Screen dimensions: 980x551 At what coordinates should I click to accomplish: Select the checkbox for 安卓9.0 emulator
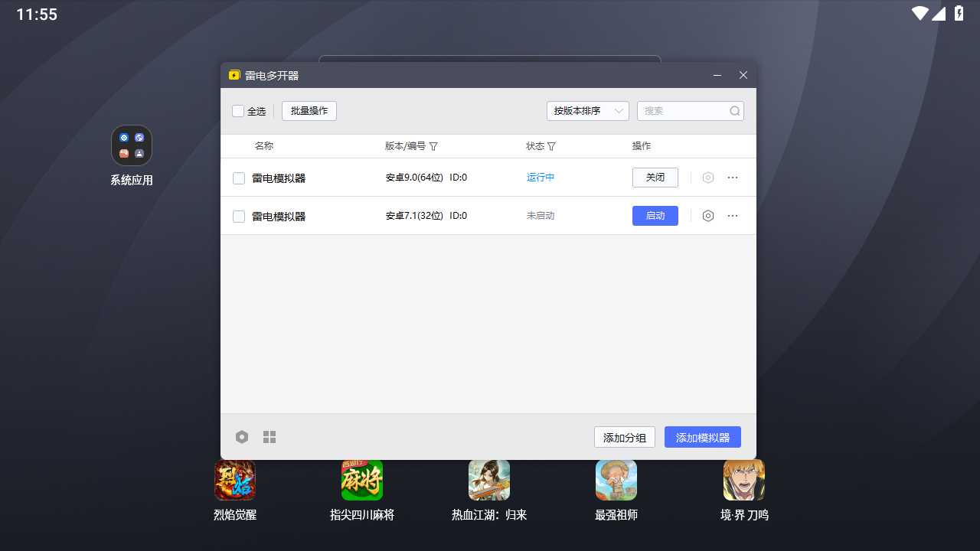click(x=239, y=178)
